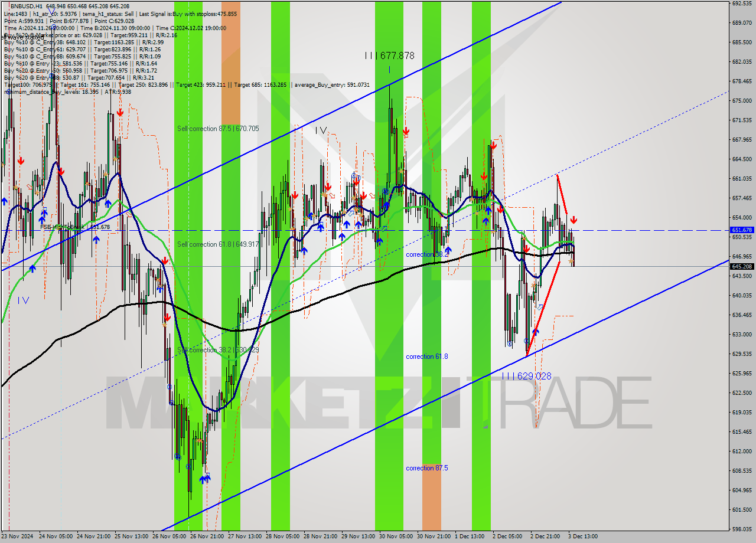The width and height of the screenshot is (756, 543).
Task: Click the 604.965 price axis value
Action: tap(741, 490)
